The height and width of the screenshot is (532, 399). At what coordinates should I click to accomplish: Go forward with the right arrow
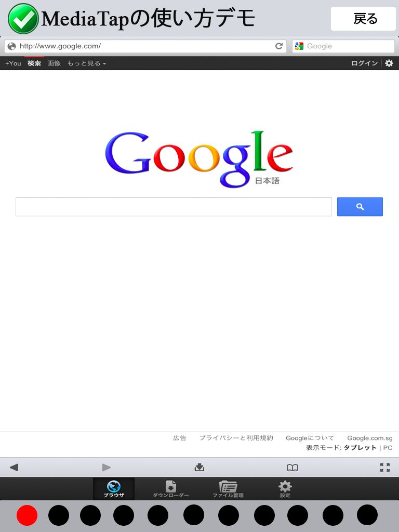pos(107,468)
